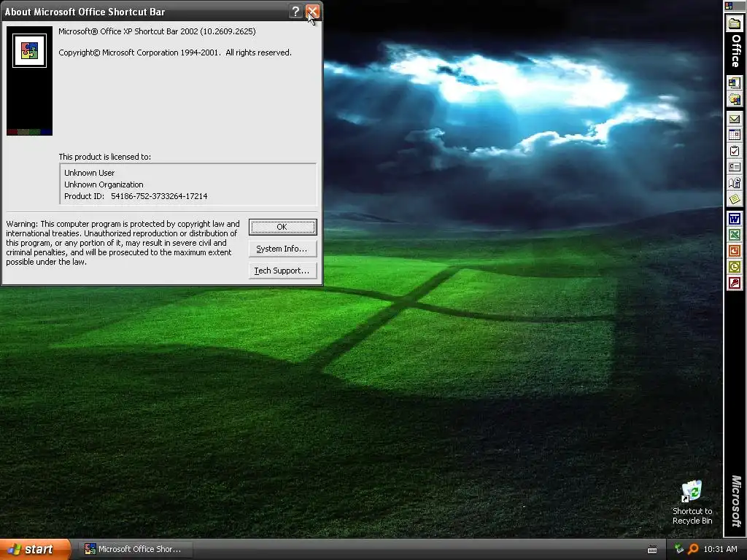Screen dimensions: 747x560
Task: Click the Tech Support button
Action: pos(282,271)
